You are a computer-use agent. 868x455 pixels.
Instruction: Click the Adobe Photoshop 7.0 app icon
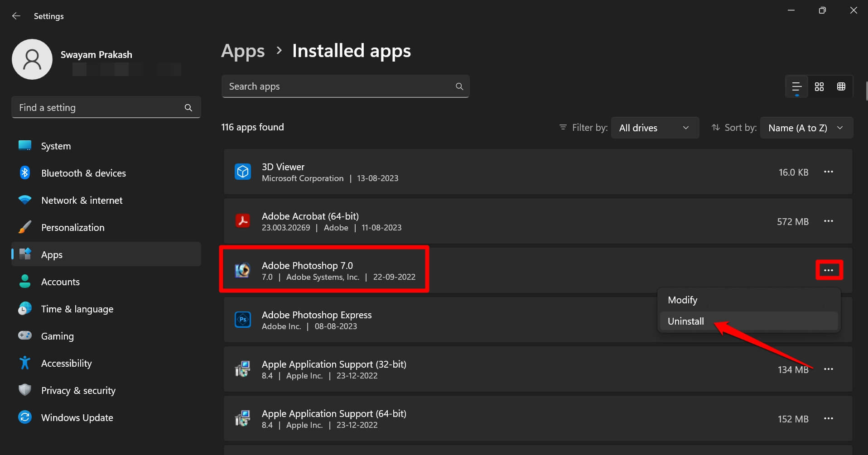coord(243,270)
